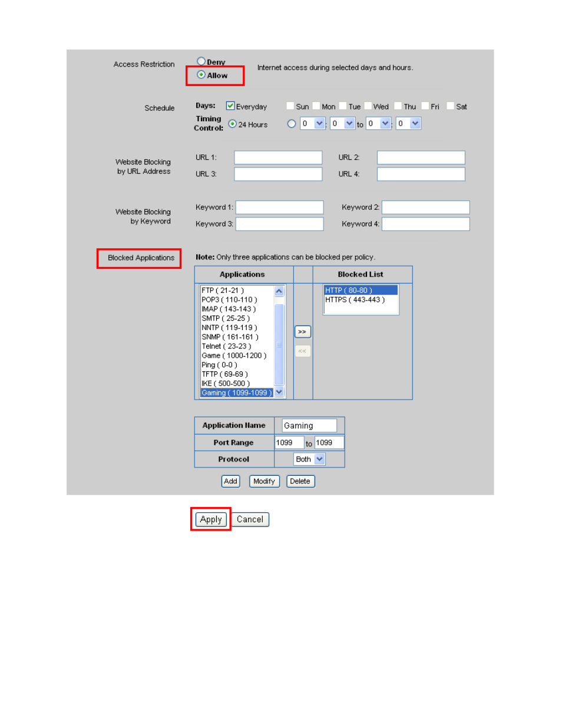Click the Keyword 3 input field
Viewport: 562px width, 728px height.
(x=280, y=224)
